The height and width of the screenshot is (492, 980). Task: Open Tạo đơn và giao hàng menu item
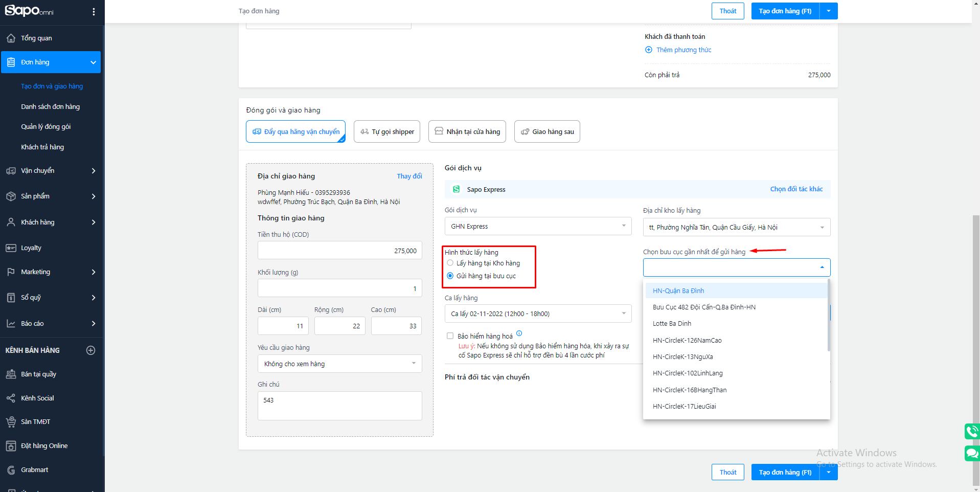point(52,86)
